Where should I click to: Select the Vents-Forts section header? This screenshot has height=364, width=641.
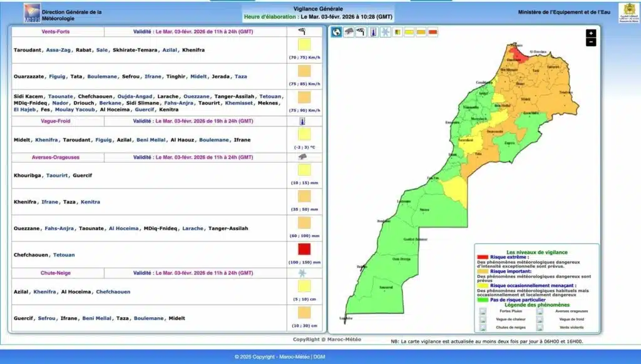point(56,31)
